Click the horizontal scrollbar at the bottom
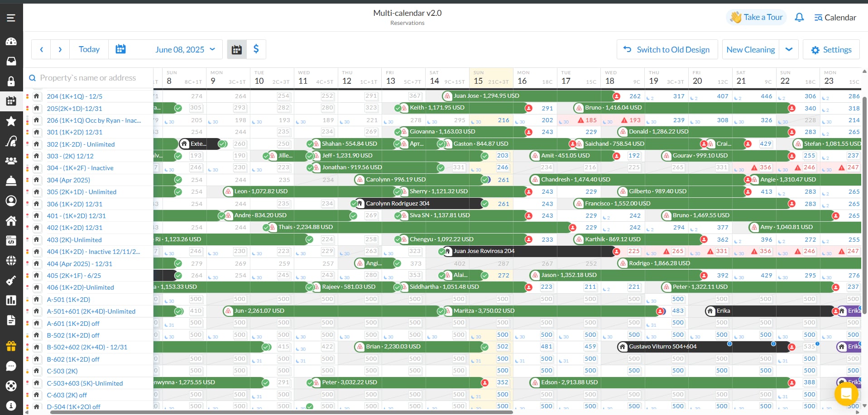The height and width of the screenshot is (415, 868). 281,412
